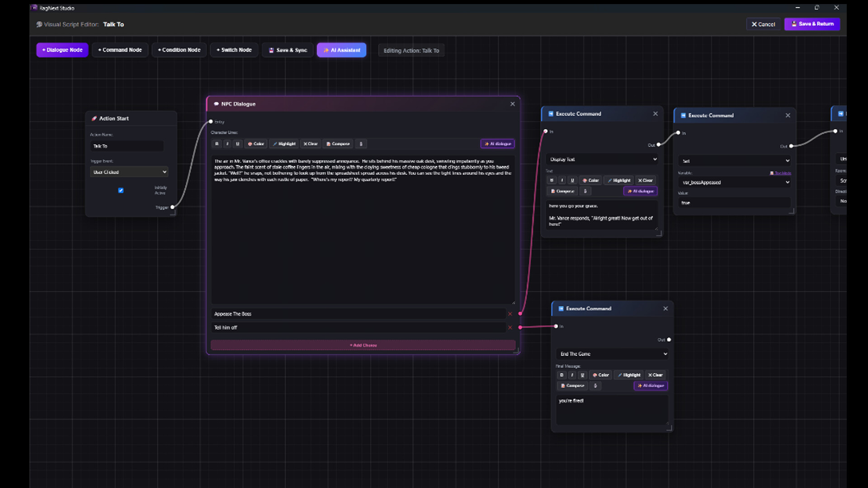Click the Action Name field 'Talk To'

coord(127,146)
